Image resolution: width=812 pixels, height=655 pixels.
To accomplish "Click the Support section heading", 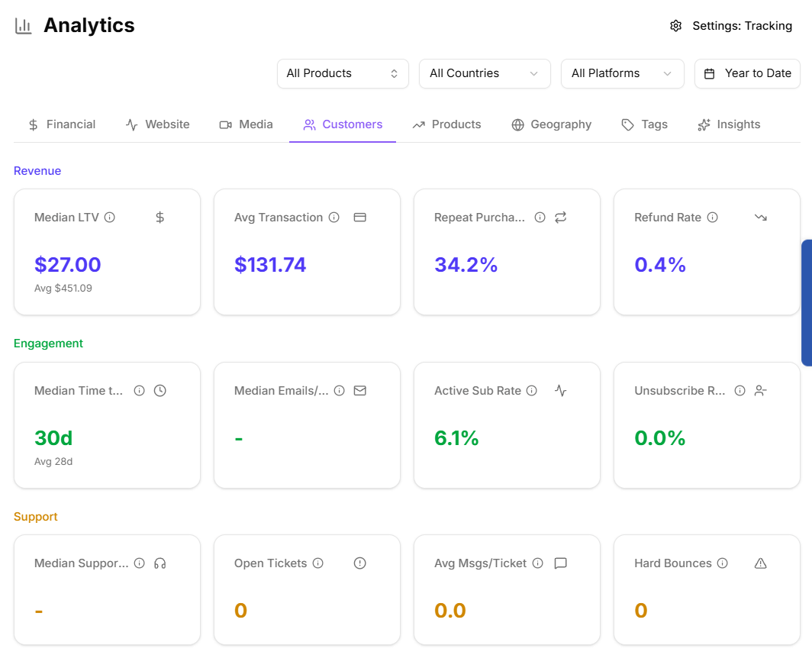I will tap(36, 517).
